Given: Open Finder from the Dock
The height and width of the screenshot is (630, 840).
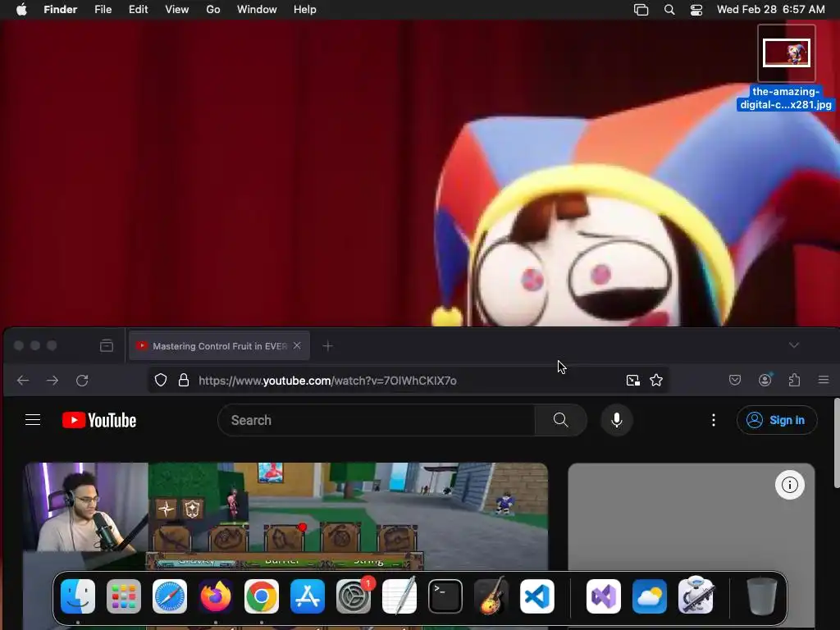Looking at the screenshot, I should tap(78, 596).
